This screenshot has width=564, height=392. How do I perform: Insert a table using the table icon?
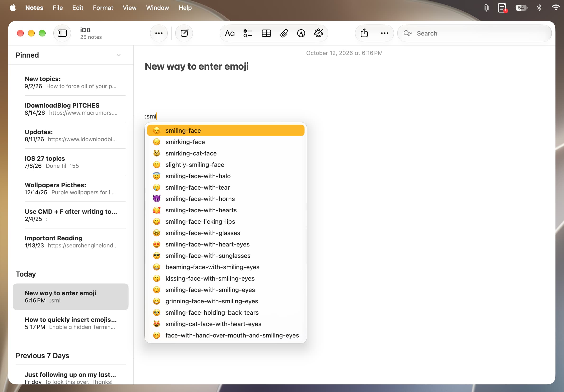coord(266,33)
